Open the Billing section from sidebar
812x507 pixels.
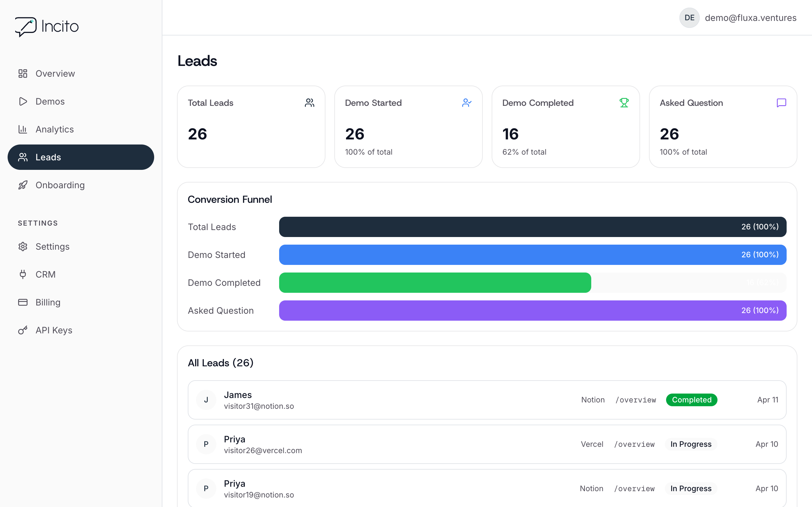pos(48,302)
